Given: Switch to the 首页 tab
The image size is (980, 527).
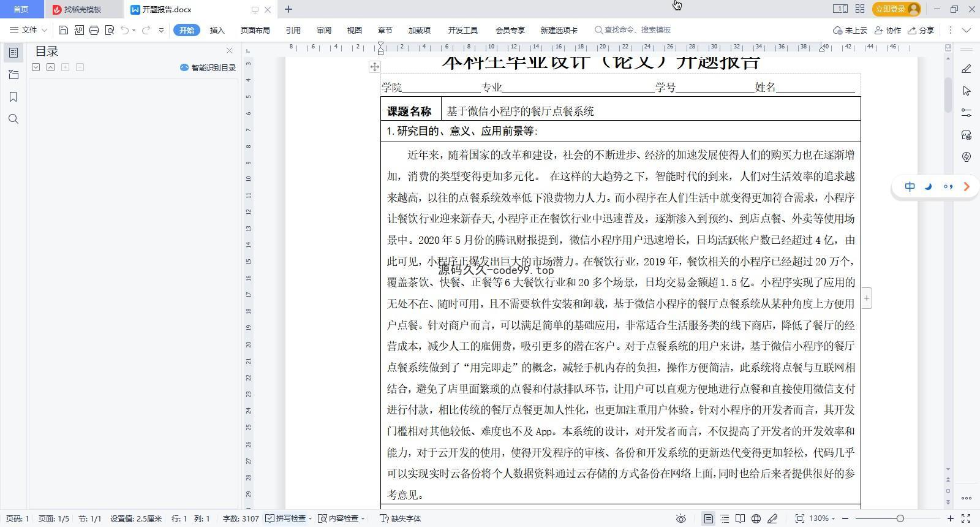Looking at the screenshot, I should click(x=21, y=9).
